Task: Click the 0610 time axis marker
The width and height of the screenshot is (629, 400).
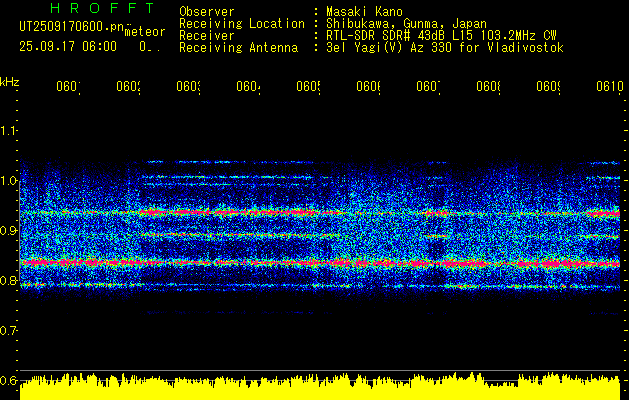Action: (609, 86)
